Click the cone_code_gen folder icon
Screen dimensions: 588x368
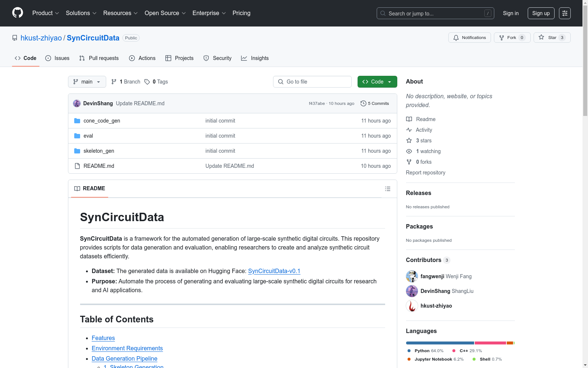coord(77,121)
